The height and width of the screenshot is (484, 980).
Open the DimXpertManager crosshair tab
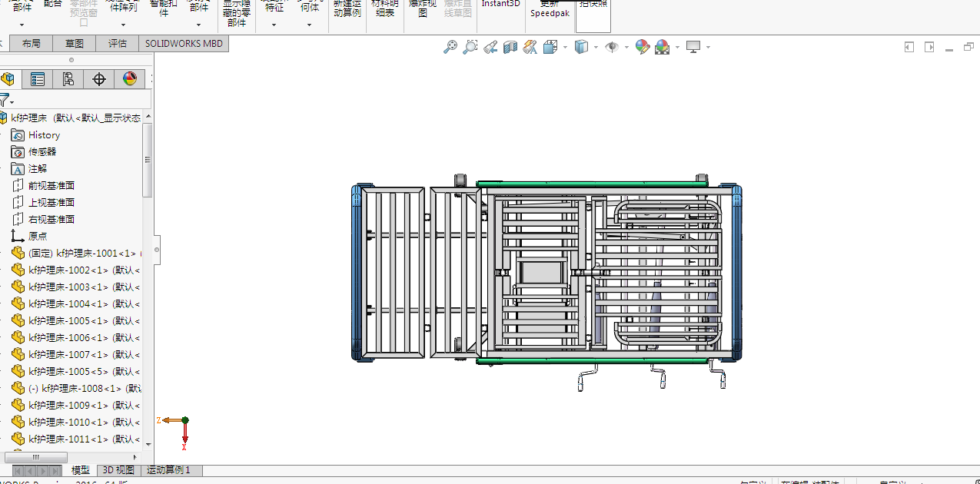98,79
